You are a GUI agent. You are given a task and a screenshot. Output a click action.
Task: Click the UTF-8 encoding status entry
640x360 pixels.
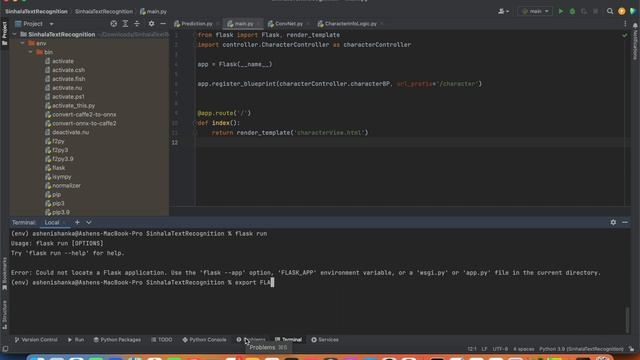click(x=500, y=349)
